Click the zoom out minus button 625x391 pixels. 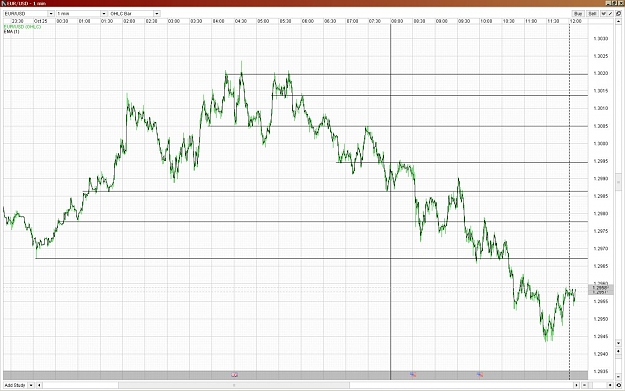[x=584, y=385]
